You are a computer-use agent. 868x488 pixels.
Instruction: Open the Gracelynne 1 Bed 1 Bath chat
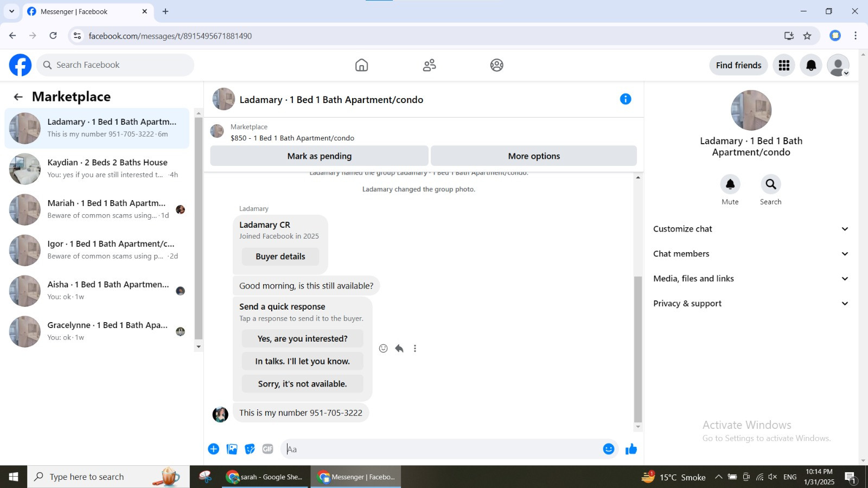tap(97, 331)
